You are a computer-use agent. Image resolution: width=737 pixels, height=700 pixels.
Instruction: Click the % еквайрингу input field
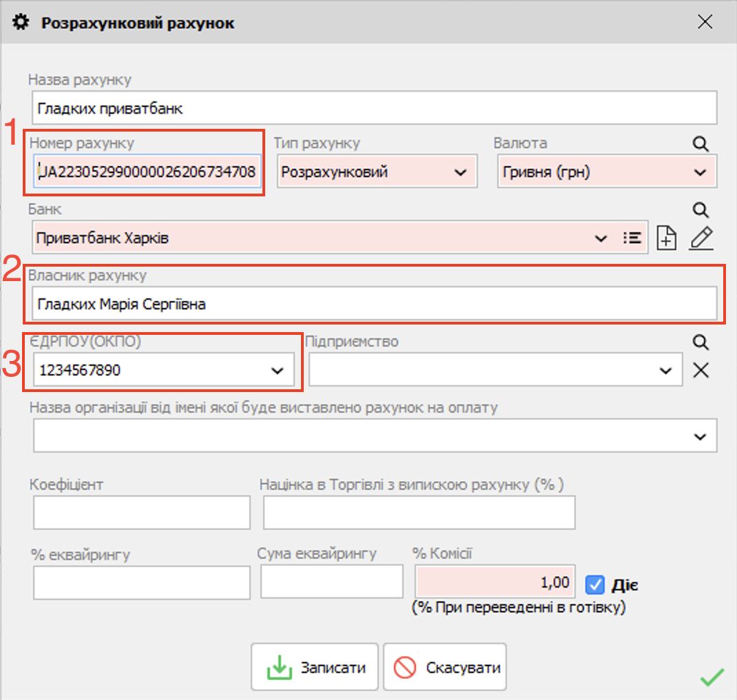(x=141, y=583)
